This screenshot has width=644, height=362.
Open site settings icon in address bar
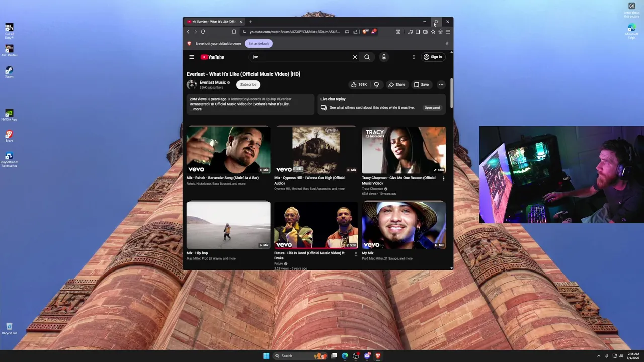(244, 32)
